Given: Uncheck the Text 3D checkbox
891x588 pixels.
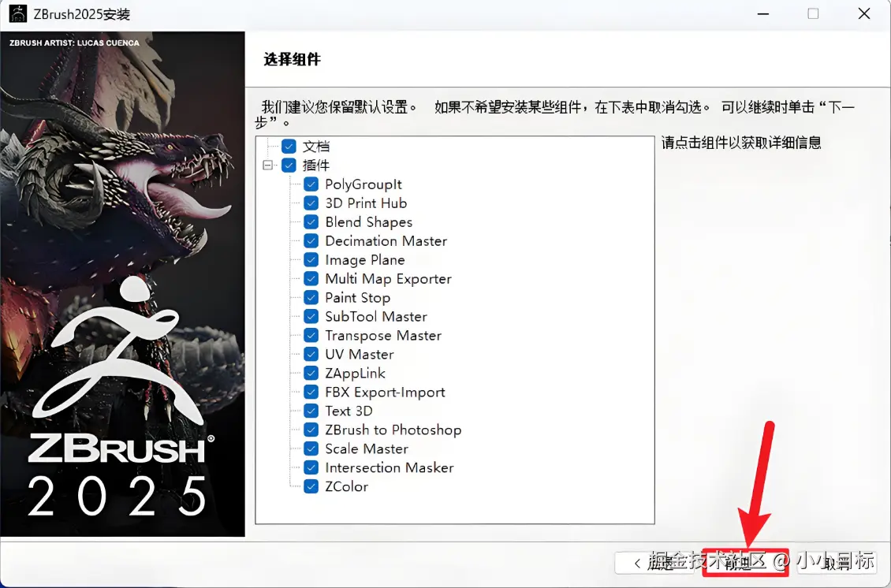Looking at the screenshot, I should [311, 411].
